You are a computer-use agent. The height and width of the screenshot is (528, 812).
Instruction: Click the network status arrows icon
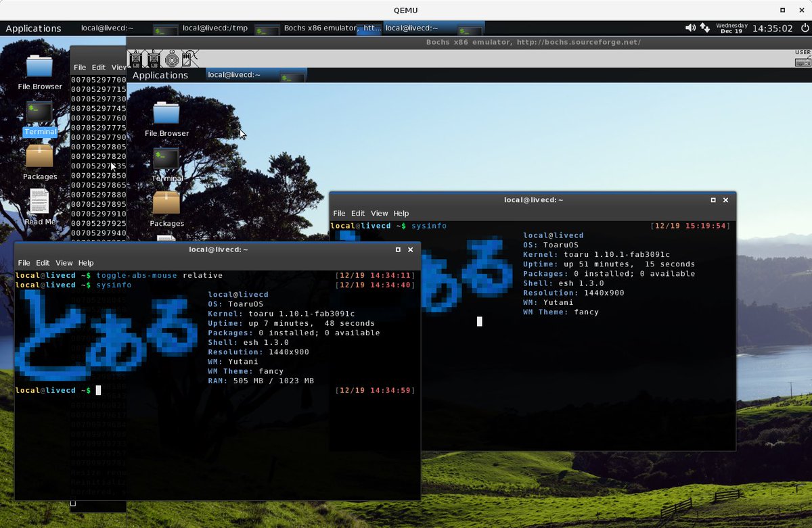tap(705, 28)
